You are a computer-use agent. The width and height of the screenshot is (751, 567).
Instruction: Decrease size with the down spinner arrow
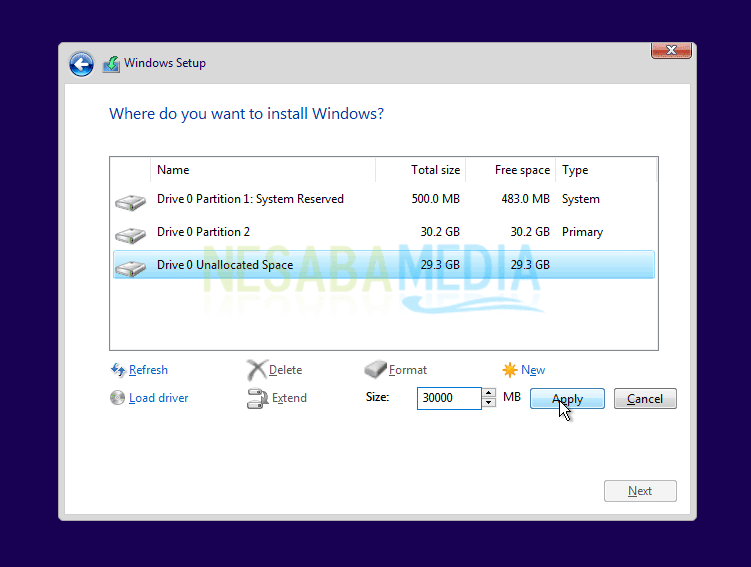click(489, 403)
